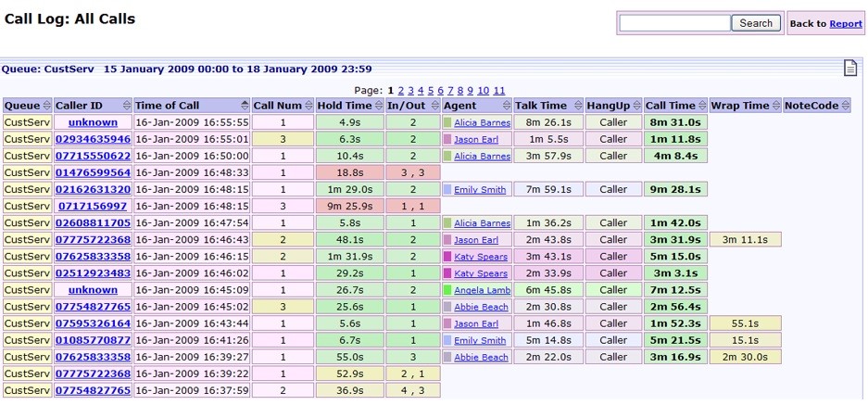Click the color swatch beside Emily Smith
Image resolution: width=868 pixels, height=405 pixels.
point(447,190)
